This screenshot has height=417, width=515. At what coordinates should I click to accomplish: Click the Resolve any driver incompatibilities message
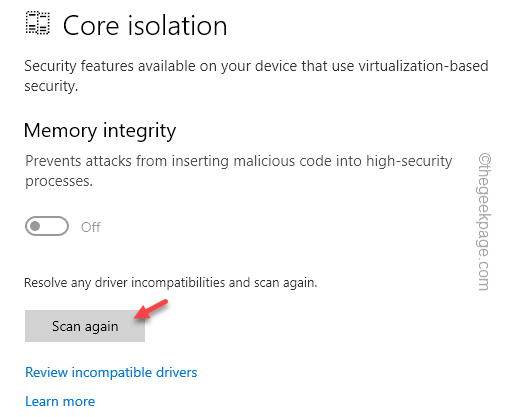[x=171, y=283]
